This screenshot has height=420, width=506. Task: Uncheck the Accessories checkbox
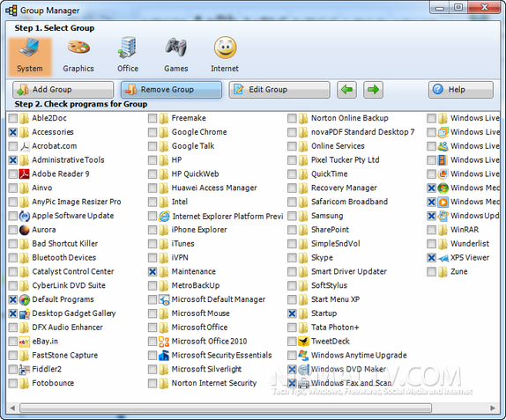point(13,132)
